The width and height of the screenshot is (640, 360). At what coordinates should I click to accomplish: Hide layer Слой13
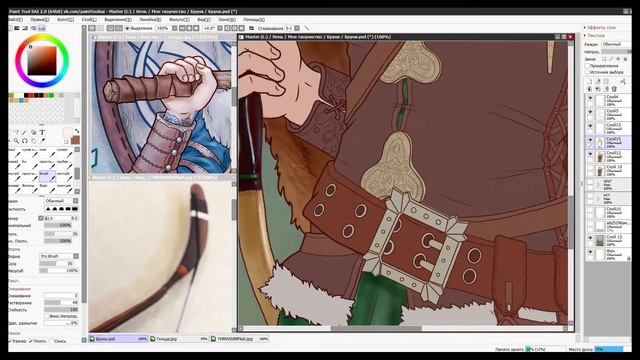[x=590, y=126]
